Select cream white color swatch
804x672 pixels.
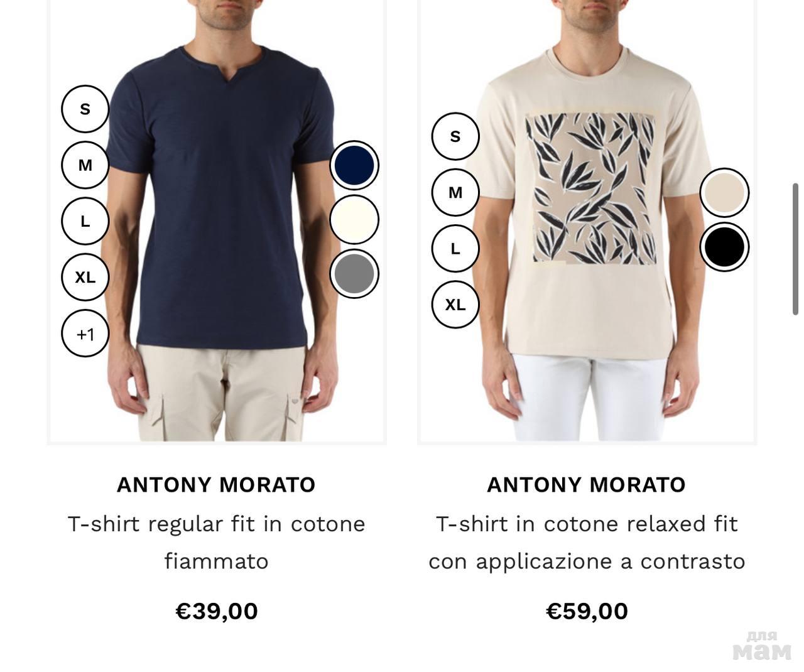tap(354, 220)
